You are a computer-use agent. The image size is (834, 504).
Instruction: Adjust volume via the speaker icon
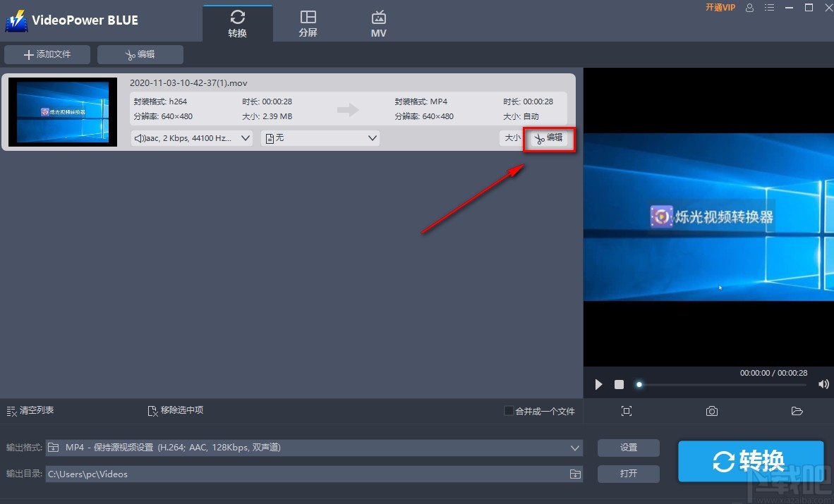pyautogui.click(x=823, y=384)
